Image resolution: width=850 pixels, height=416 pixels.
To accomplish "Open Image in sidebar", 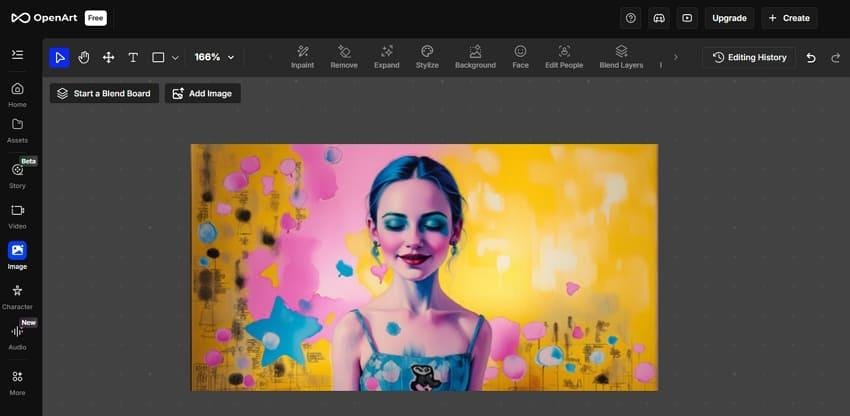I will 17,256.
